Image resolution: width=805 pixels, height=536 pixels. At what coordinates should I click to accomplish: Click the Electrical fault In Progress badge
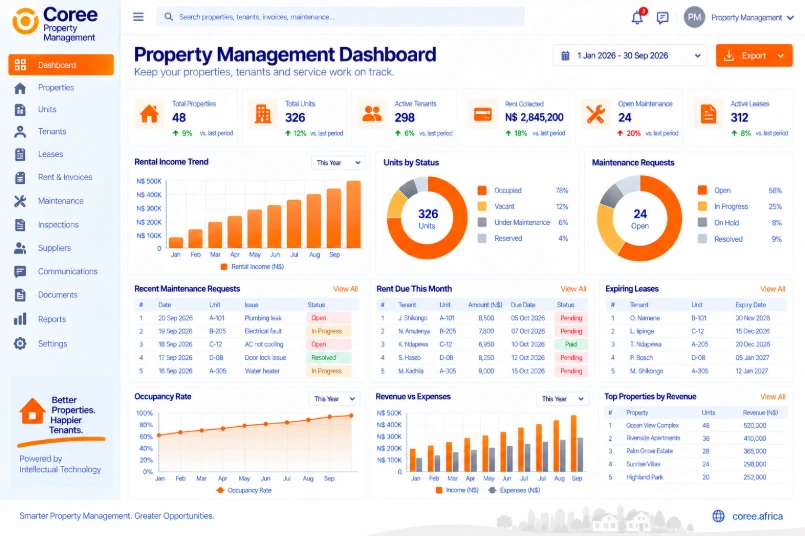click(x=329, y=332)
